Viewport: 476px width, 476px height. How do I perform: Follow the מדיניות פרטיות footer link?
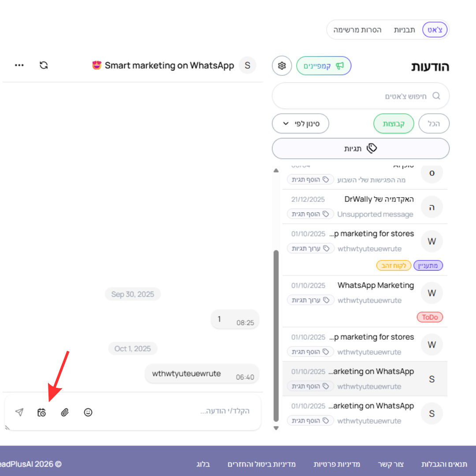337,464
